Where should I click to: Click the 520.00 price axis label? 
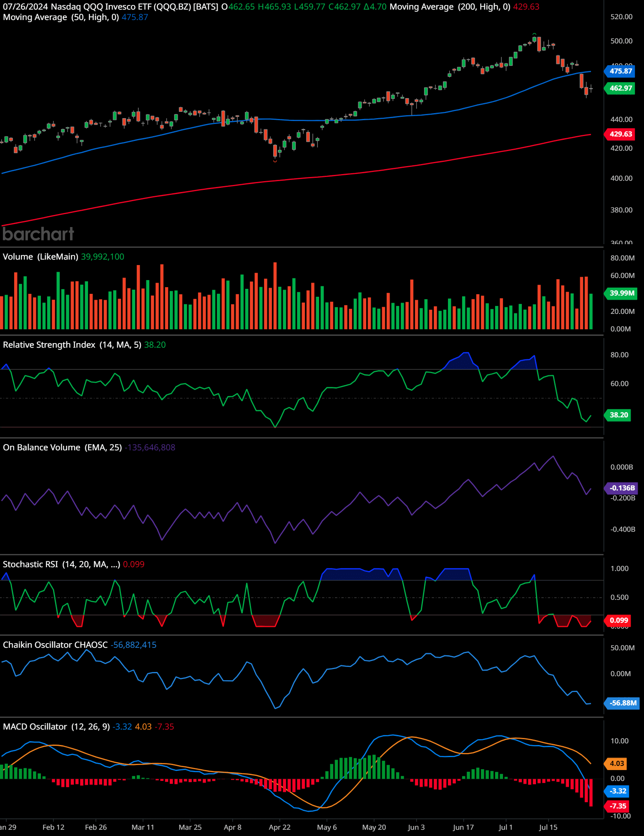point(621,17)
